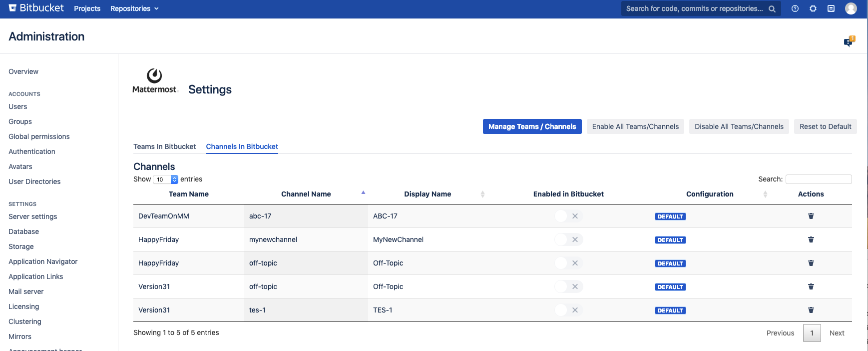Image resolution: width=868 pixels, height=351 pixels.
Task: Click the channels Search input field
Action: (818, 179)
